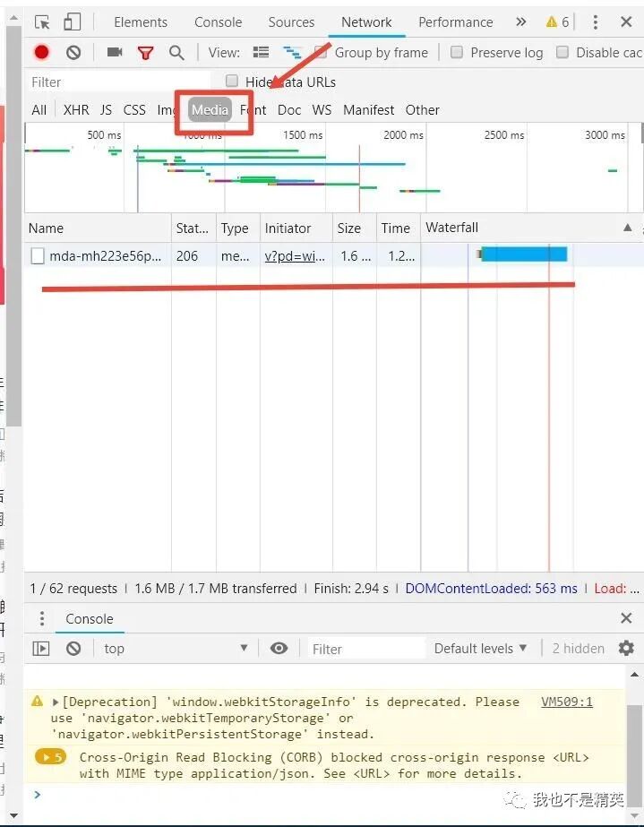Sort by the Waterfall column arrow

point(628,228)
